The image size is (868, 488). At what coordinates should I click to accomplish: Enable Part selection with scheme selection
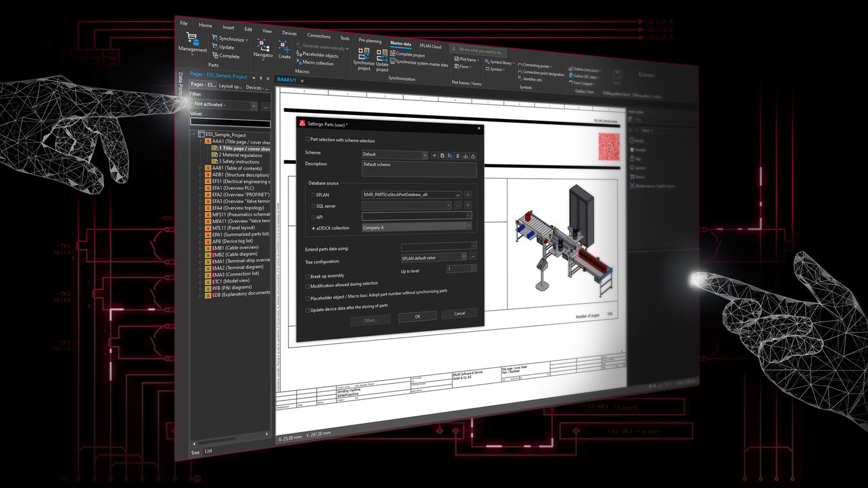coord(307,140)
